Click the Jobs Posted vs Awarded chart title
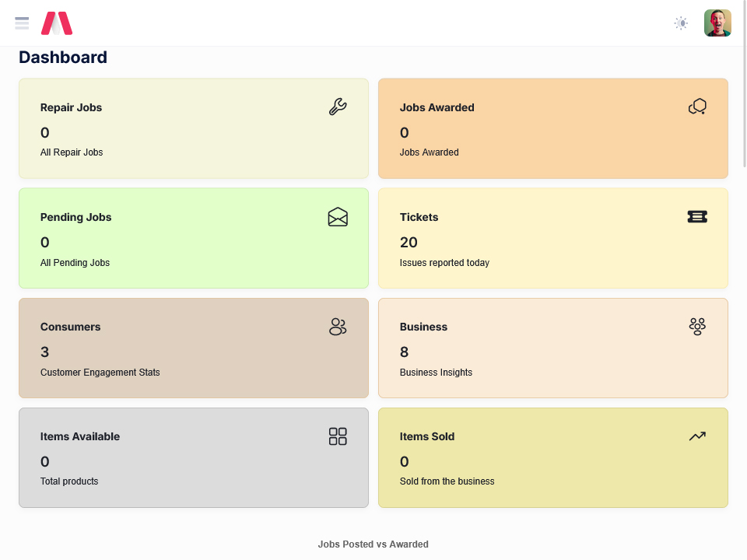 click(373, 544)
